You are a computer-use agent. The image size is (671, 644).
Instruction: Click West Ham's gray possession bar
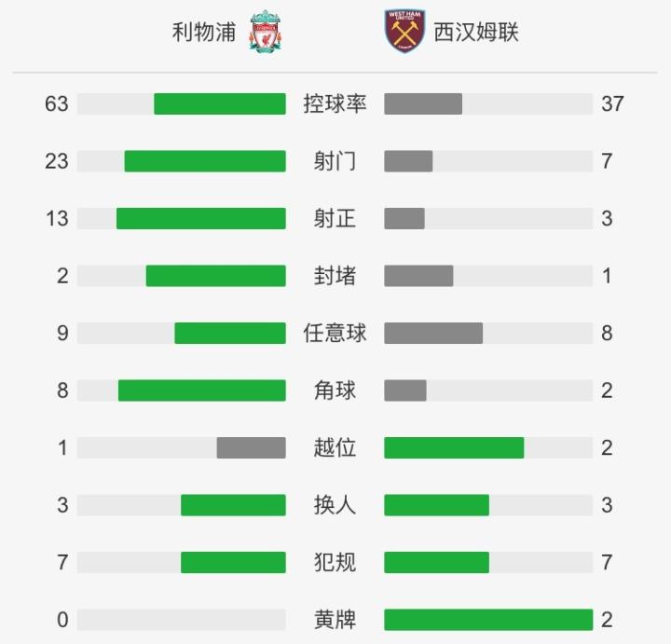pos(423,103)
